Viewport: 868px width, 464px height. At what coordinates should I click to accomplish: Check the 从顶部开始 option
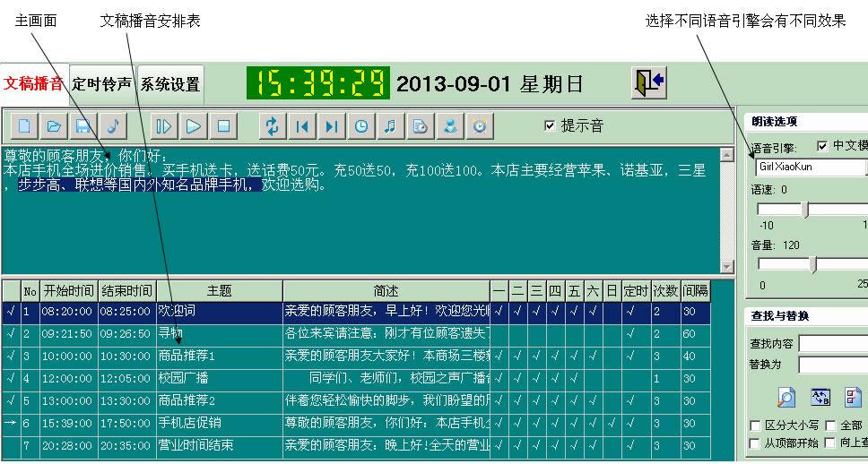coord(754,443)
